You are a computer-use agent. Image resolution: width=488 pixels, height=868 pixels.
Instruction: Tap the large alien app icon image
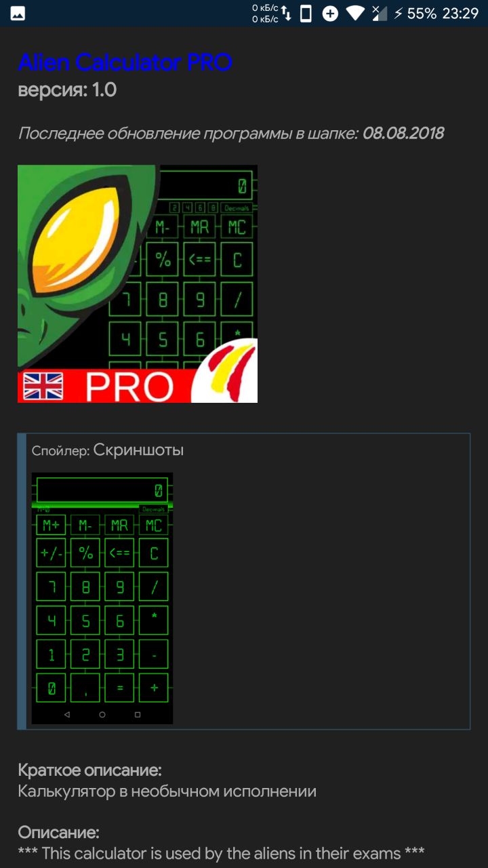138,283
